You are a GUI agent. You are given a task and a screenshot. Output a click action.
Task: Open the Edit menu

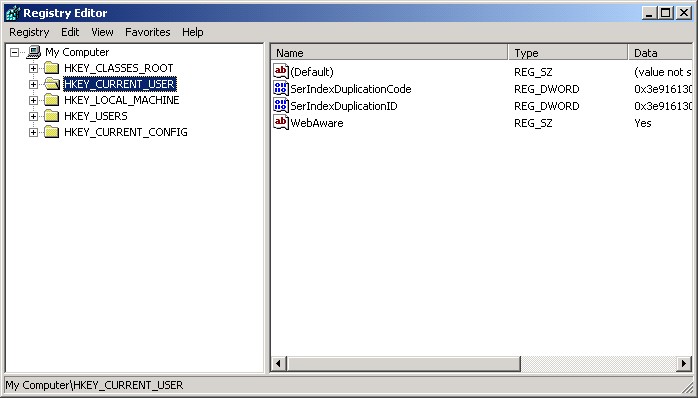pyautogui.click(x=70, y=32)
